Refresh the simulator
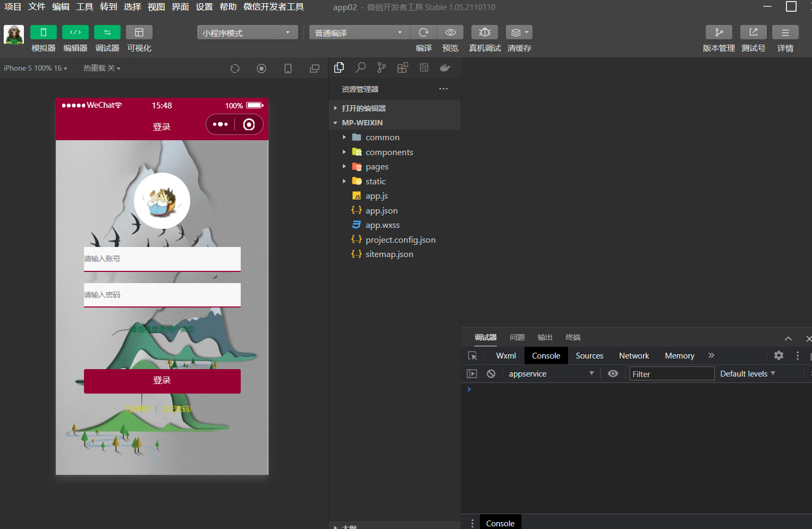The height and width of the screenshot is (529, 812). 235,69
